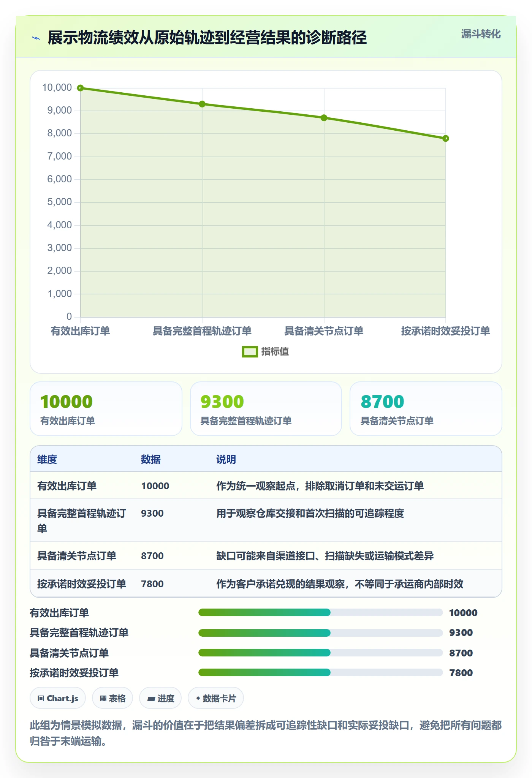The image size is (532, 778).
Task: Select the 具备完整首程轨迹订单 cell in the table
Action: 82,520
